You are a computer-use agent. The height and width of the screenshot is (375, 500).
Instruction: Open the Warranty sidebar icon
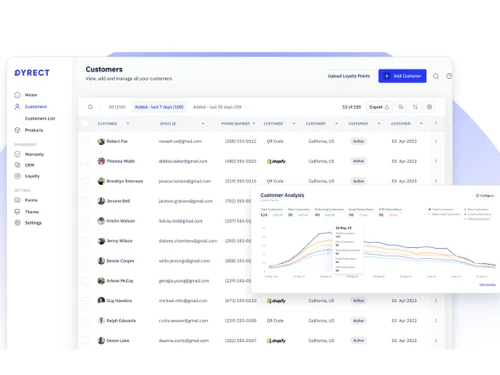point(17,154)
